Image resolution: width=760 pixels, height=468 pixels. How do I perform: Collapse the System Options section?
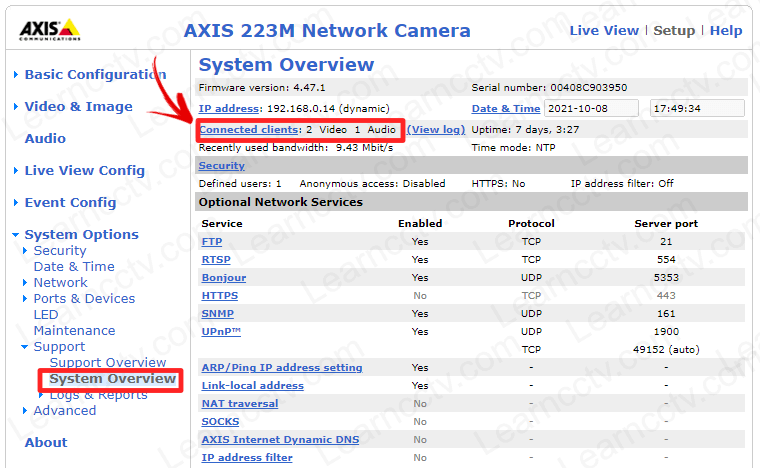(81, 235)
